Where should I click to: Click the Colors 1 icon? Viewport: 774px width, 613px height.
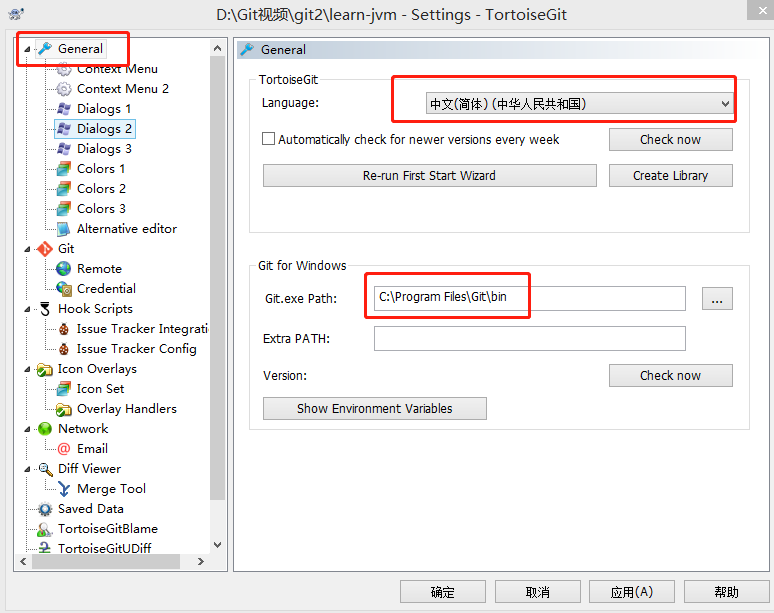click(x=64, y=169)
